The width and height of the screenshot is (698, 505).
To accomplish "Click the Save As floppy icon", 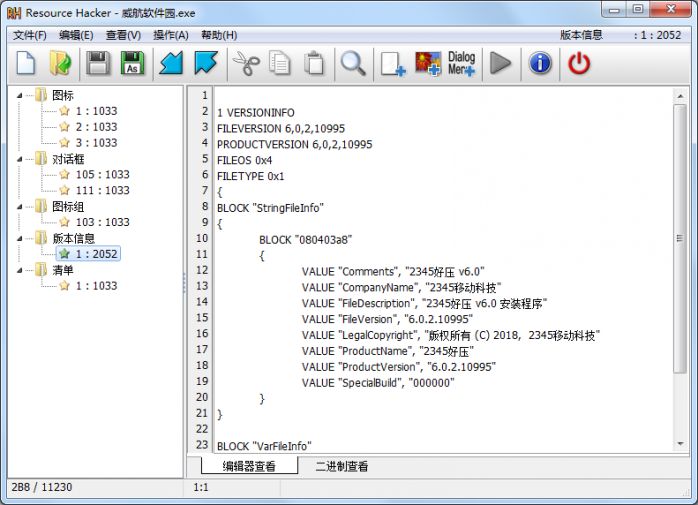I will [x=132, y=63].
